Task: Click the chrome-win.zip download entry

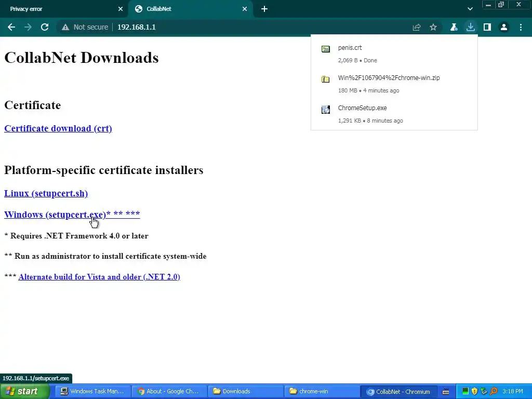Action: tap(394, 84)
